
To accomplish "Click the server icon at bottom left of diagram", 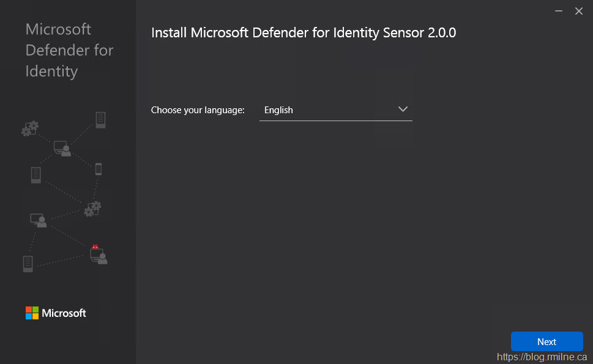I will coord(28,264).
